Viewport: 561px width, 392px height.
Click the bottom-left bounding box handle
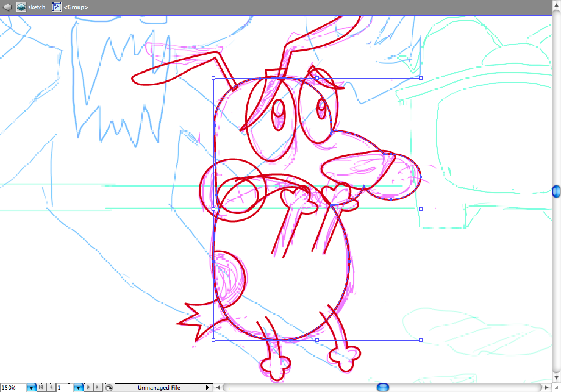pos(213,340)
